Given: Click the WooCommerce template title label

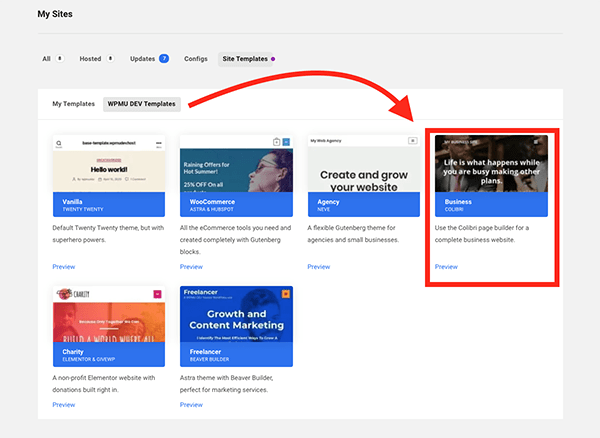Looking at the screenshot, I should [212, 202].
